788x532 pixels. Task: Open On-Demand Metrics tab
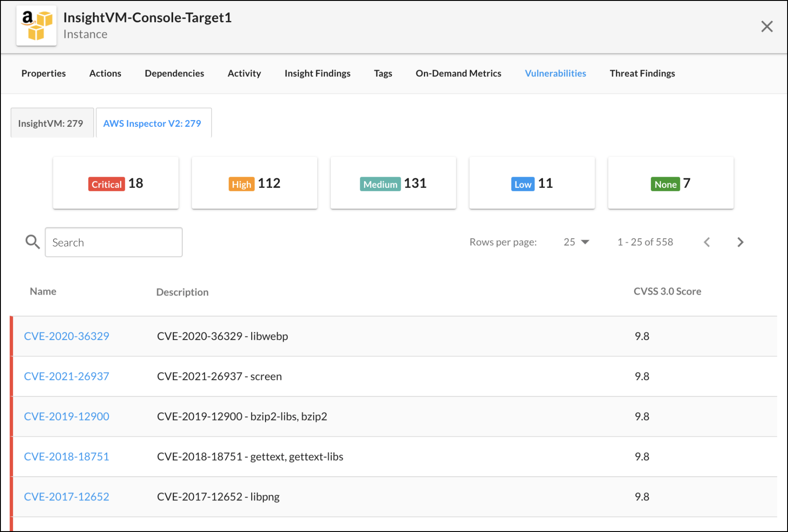[x=458, y=73]
